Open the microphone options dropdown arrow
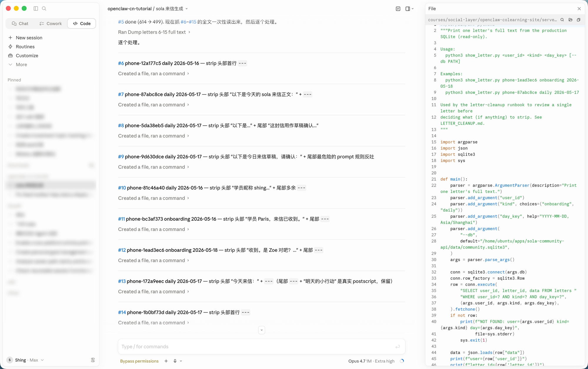 pos(181,361)
